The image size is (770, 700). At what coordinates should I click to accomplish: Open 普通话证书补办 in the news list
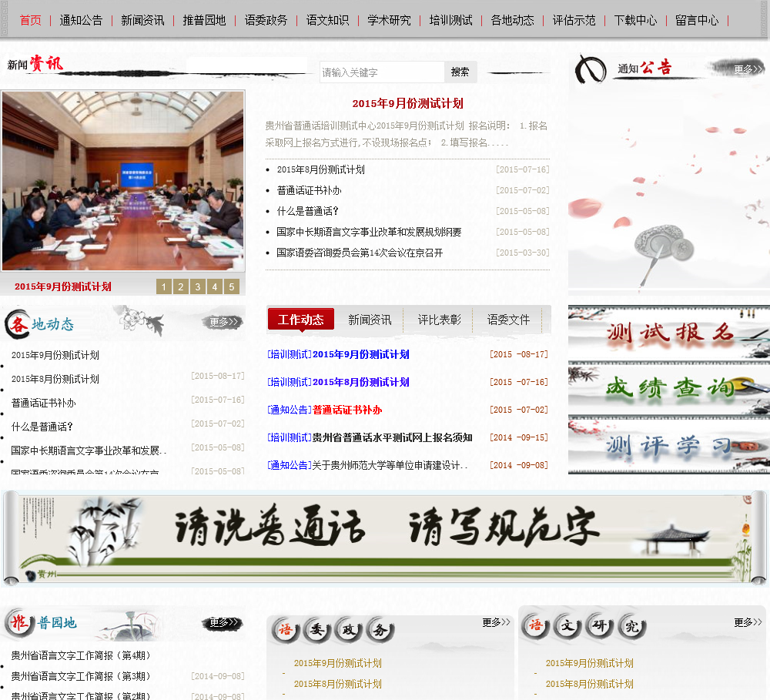309,191
